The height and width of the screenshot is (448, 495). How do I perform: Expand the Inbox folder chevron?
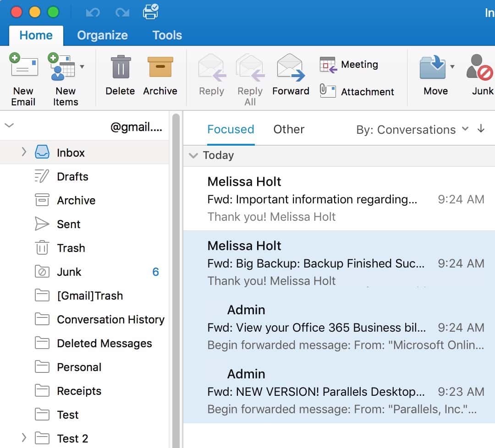(x=24, y=152)
